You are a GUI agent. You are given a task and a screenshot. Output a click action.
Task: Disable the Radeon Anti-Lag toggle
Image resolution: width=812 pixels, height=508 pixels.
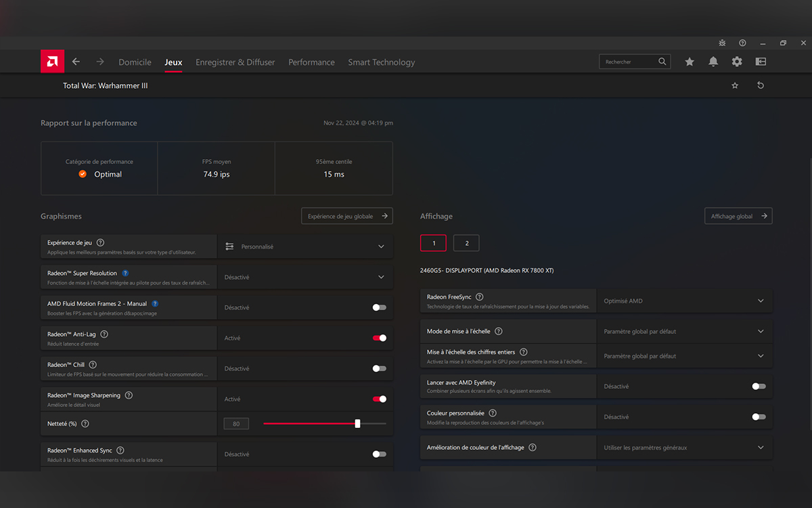click(x=380, y=338)
